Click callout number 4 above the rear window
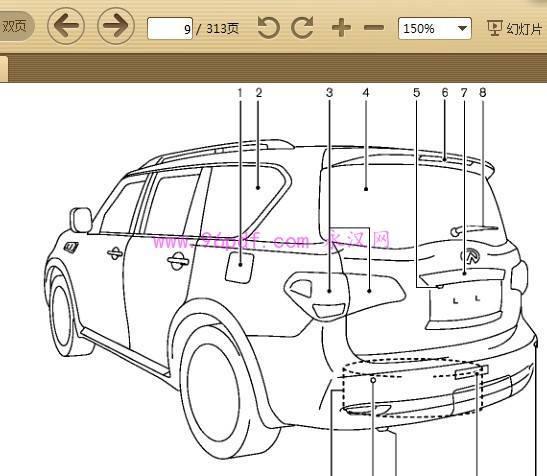Screen dimensions: 547x476 coord(366,93)
